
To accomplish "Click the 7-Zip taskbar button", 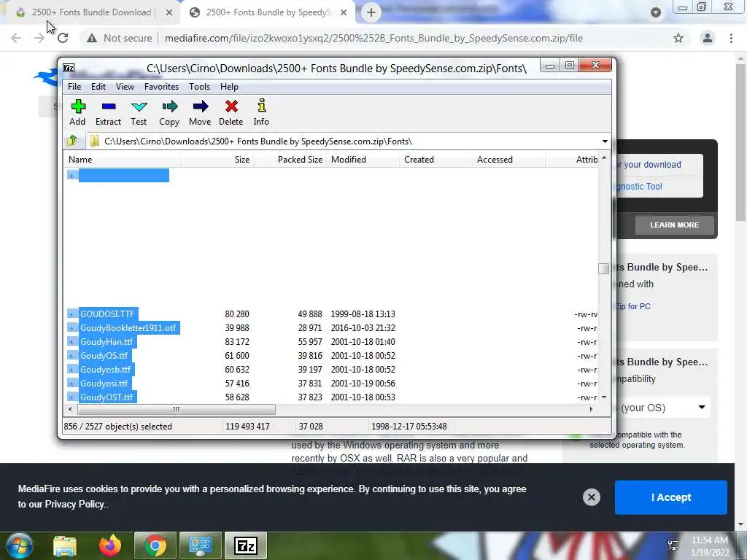I will tap(246, 545).
